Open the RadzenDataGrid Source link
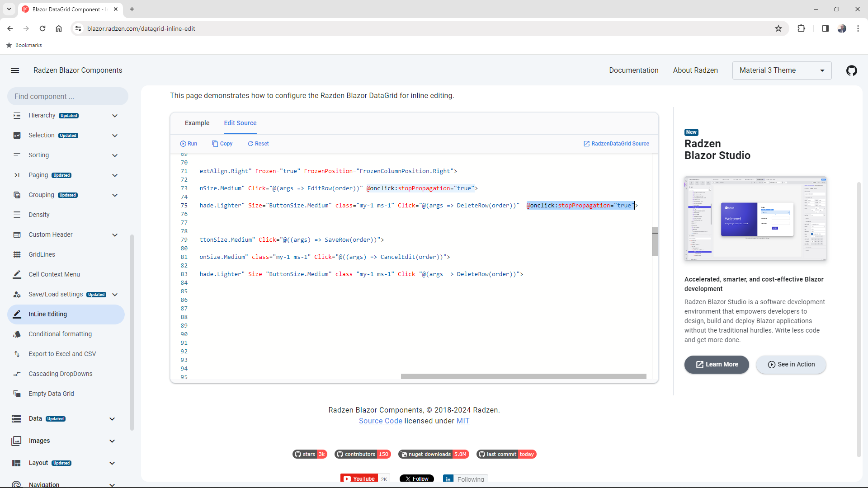The width and height of the screenshot is (868, 488). 616,144
